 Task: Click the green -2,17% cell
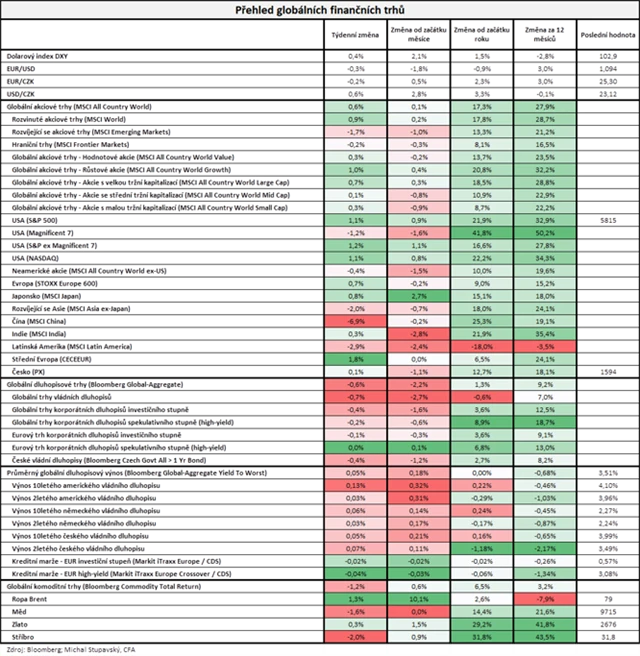click(546, 547)
